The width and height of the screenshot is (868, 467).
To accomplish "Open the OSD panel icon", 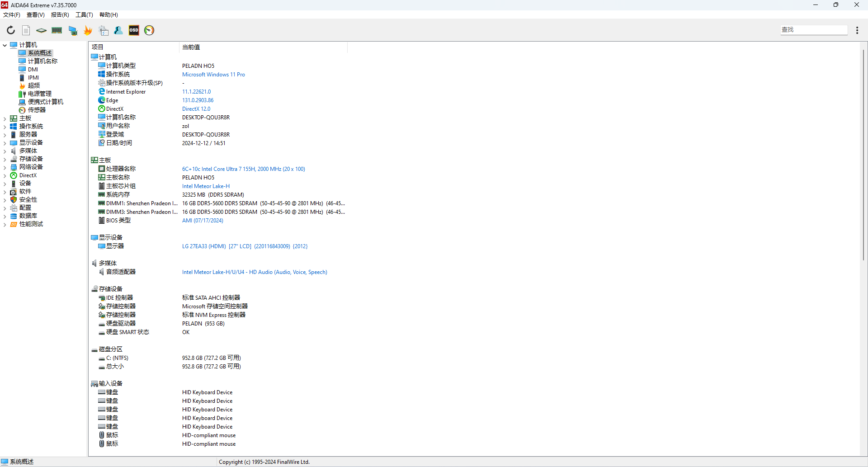I will [134, 30].
